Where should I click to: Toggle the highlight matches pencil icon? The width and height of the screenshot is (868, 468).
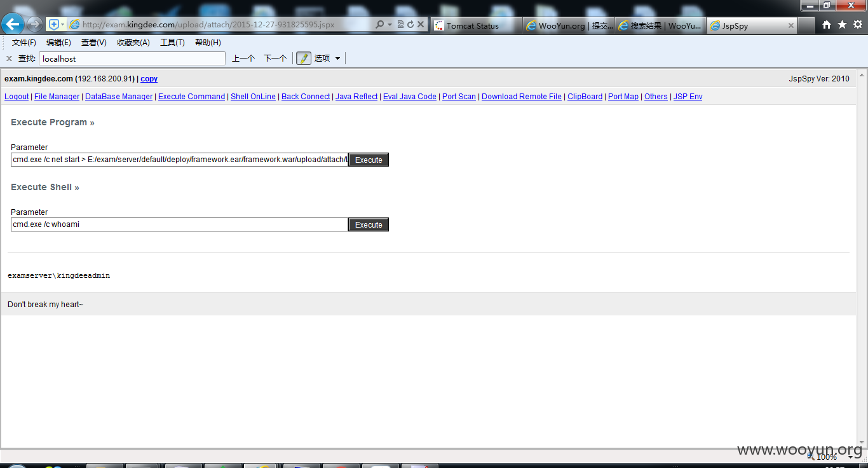pos(303,59)
